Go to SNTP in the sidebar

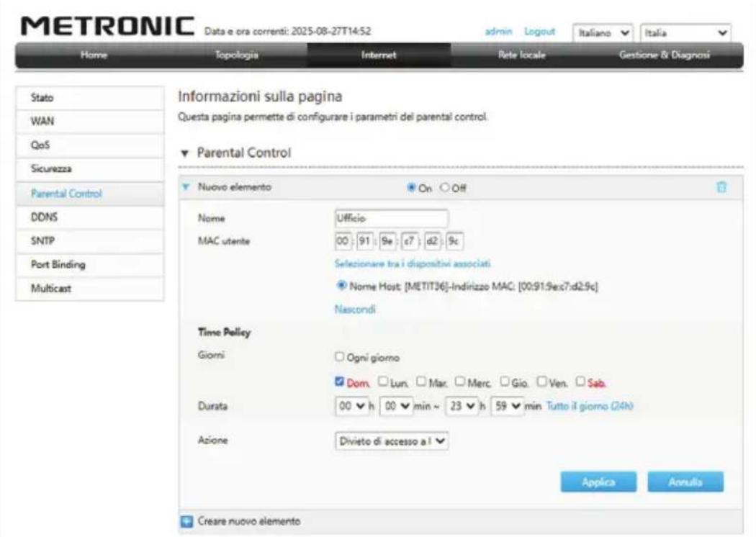coord(90,241)
